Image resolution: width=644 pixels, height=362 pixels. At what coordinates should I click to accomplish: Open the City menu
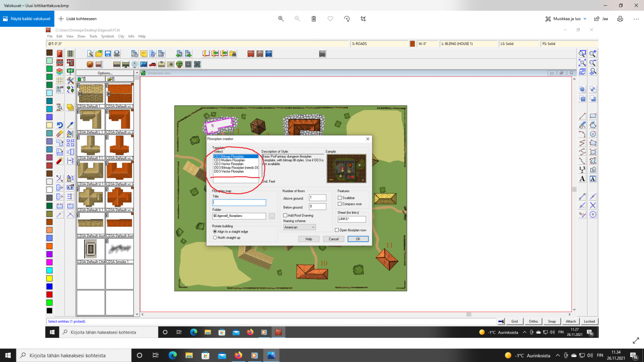[121, 37]
